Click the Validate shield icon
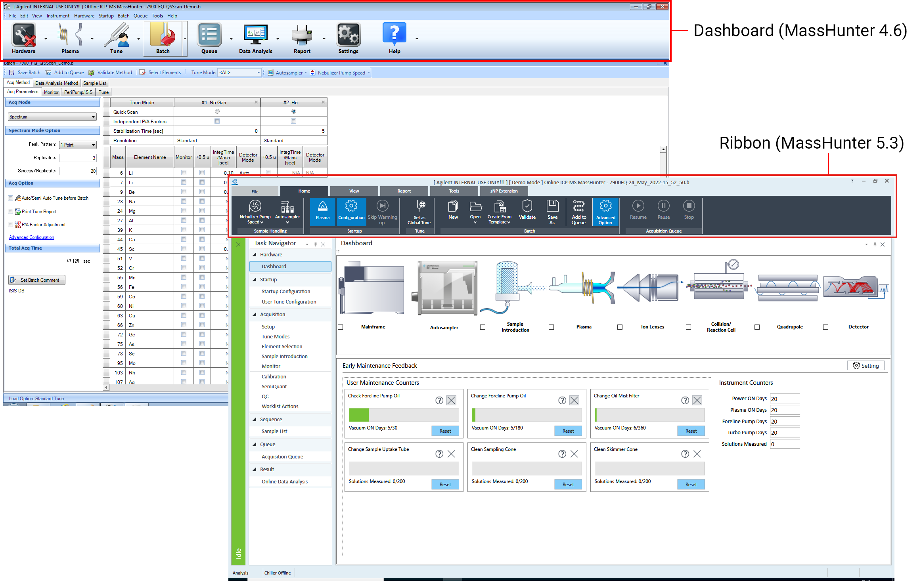The width and height of the screenshot is (923, 588). coord(527,210)
